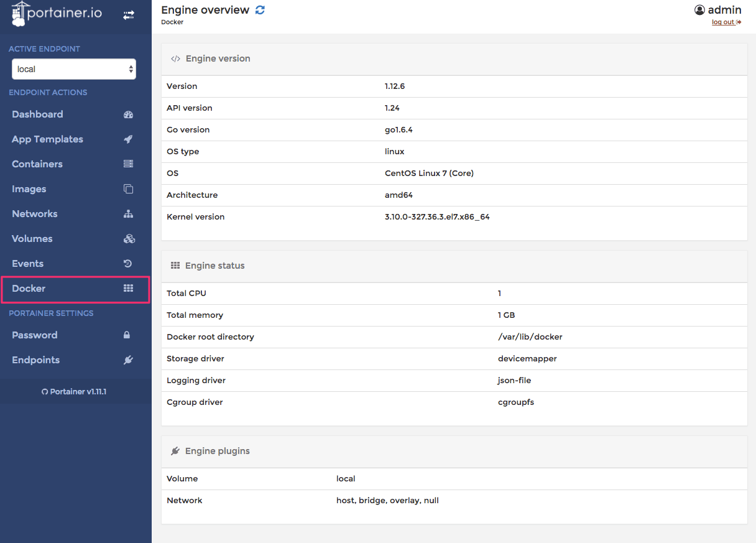
Task: Select Go version value go1.6.4
Action: (399, 130)
